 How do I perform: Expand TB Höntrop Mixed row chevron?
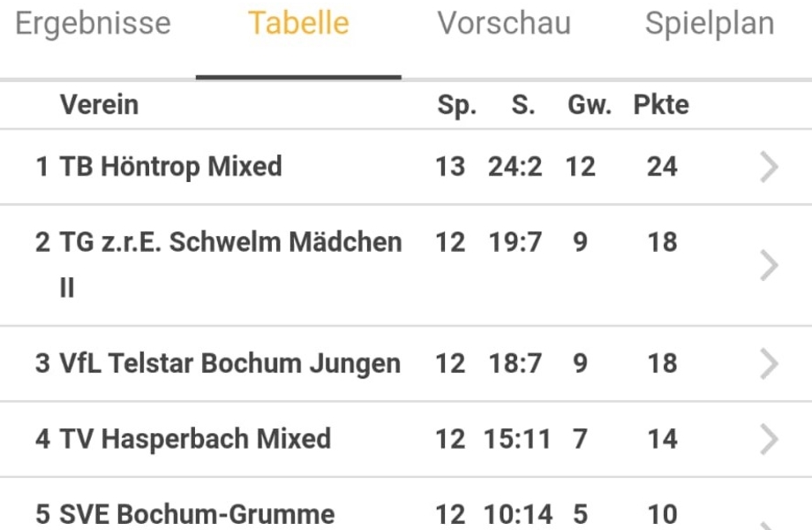point(769,167)
